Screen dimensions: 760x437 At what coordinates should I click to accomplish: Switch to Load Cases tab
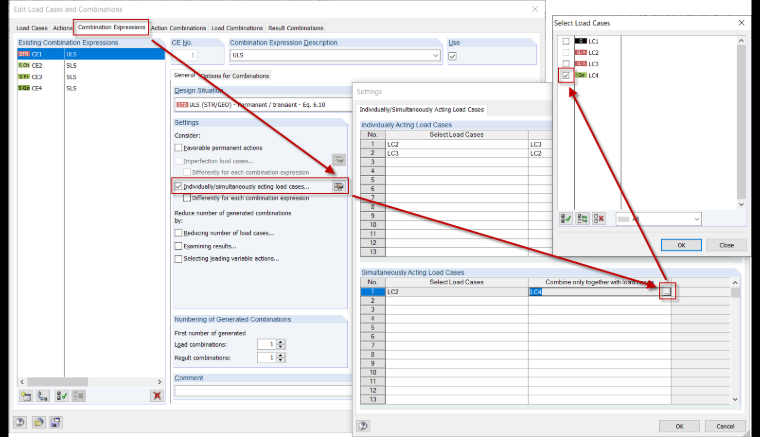(x=32, y=28)
